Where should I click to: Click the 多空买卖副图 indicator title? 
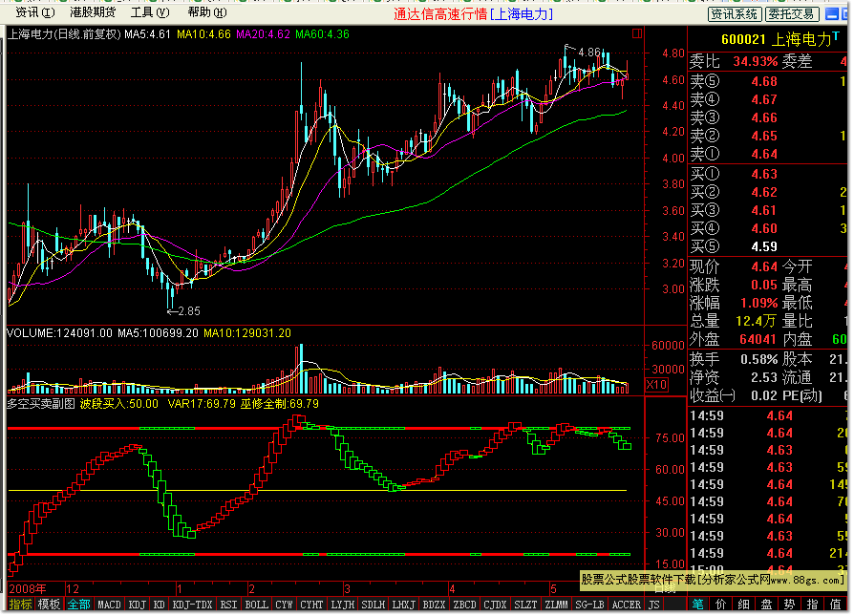[41, 404]
